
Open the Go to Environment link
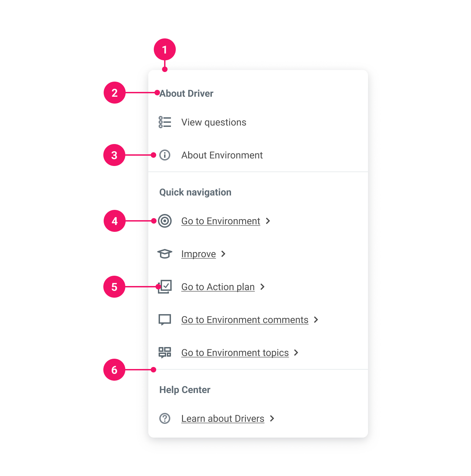point(220,221)
